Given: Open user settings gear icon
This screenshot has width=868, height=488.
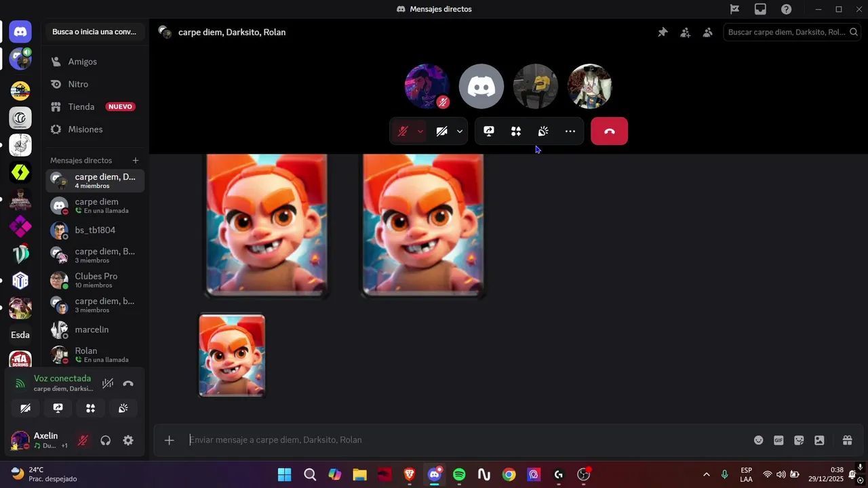Looking at the screenshot, I should pyautogui.click(x=128, y=441).
